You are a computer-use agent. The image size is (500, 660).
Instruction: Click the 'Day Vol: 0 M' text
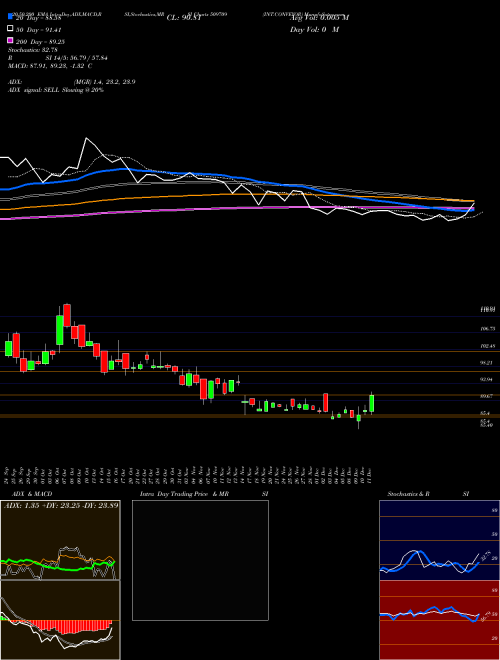click(x=315, y=29)
